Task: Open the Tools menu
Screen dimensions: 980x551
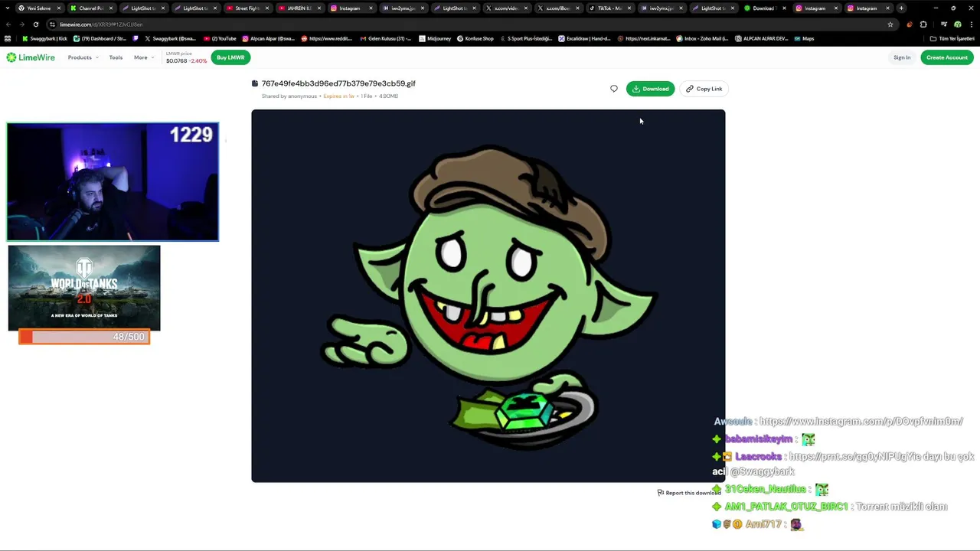Action: click(116, 57)
